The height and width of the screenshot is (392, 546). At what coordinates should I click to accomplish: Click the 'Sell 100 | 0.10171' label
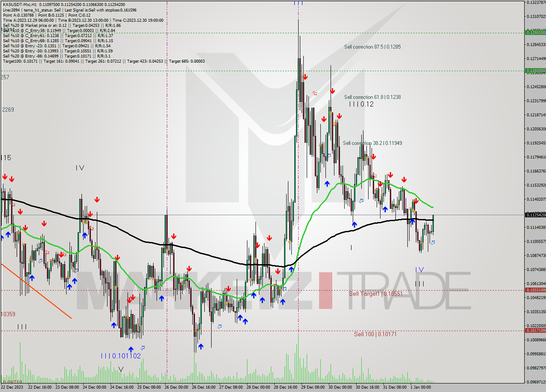(375, 334)
